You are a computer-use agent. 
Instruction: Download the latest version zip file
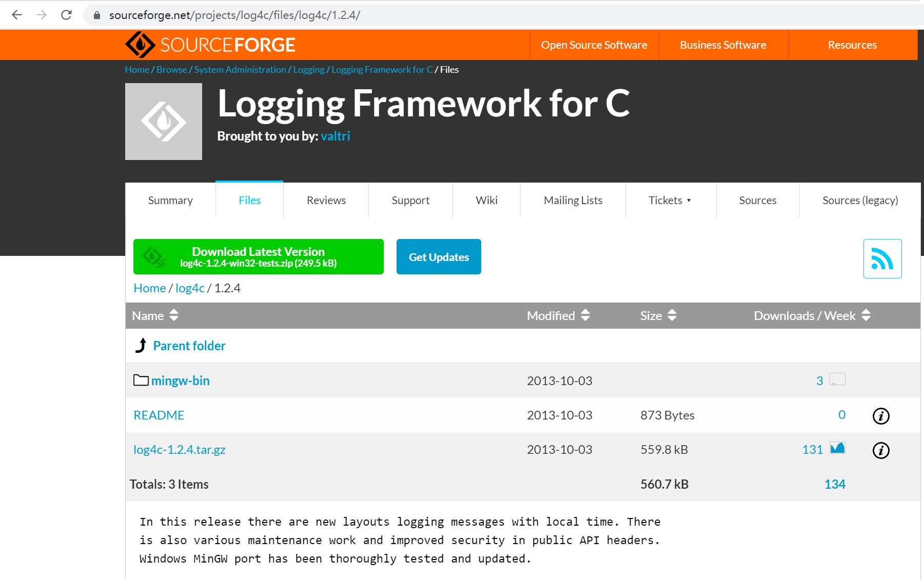[258, 256]
